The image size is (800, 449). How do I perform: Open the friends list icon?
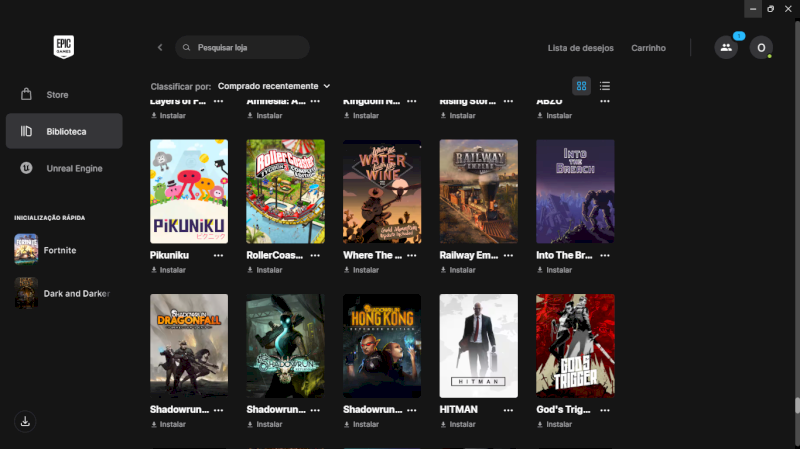tap(726, 47)
